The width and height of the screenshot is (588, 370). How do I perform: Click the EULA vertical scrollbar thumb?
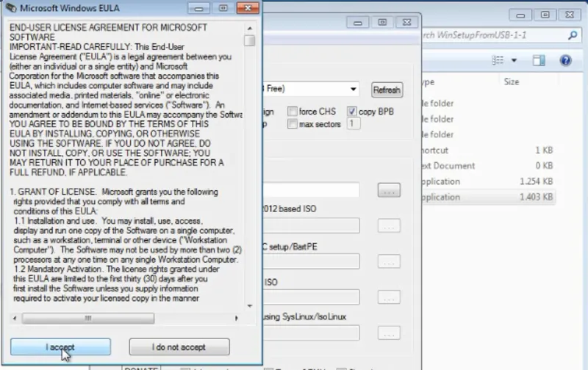click(250, 40)
